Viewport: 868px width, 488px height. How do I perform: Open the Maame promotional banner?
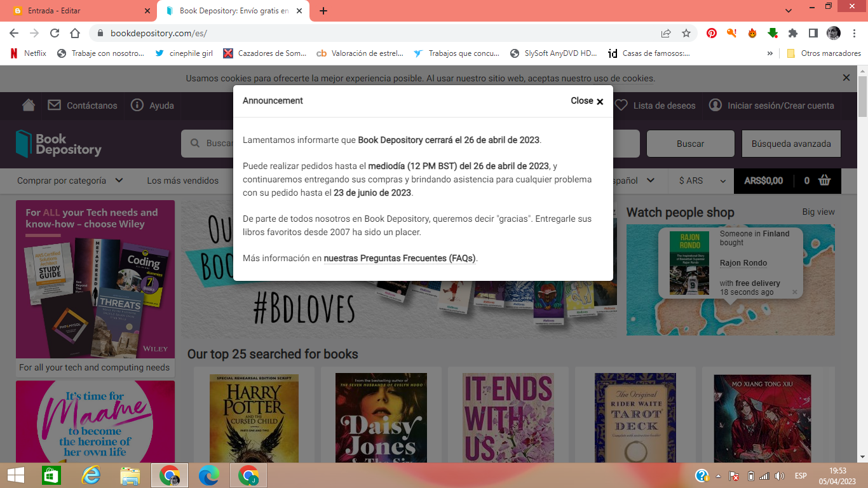[x=95, y=421]
